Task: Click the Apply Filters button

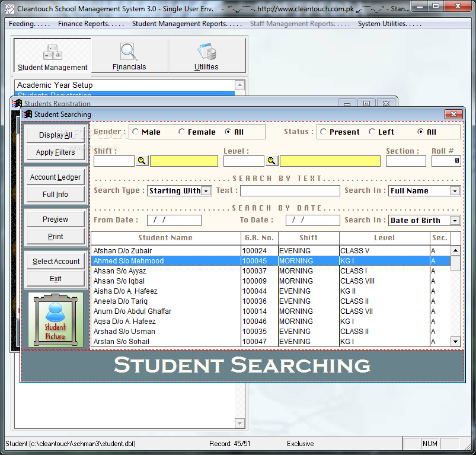Action: [x=55, y=152]
